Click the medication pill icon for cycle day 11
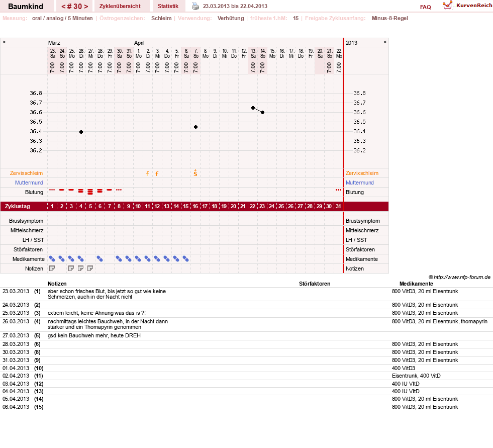The height and width of the screenshot is (448, 493). [147, 259]
